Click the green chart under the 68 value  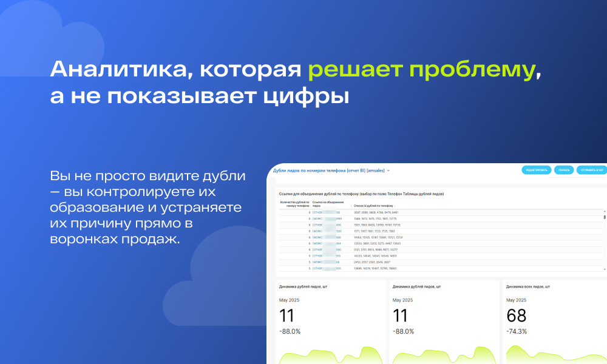556,355
